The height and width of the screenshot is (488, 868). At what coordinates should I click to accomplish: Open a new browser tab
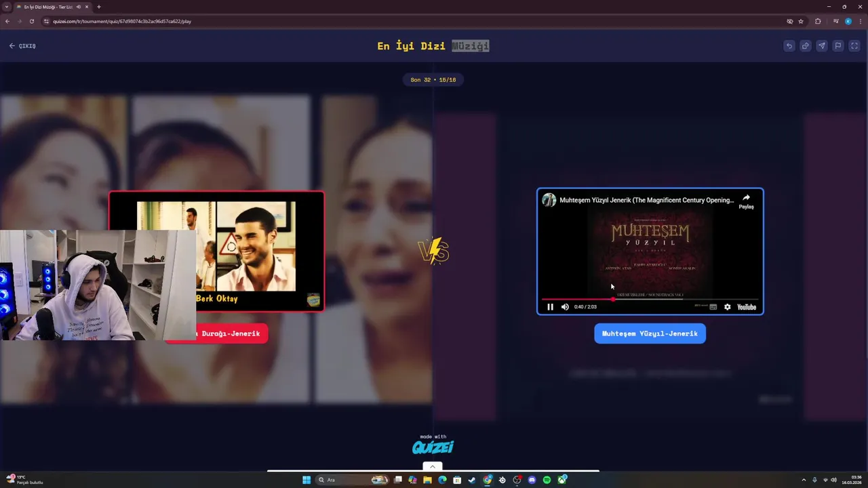(x=99, y=7)
